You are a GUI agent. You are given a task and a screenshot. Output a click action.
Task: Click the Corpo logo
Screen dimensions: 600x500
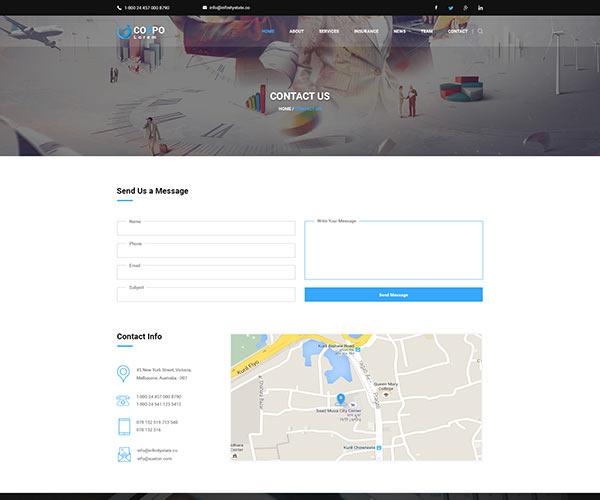click(141, 31)
